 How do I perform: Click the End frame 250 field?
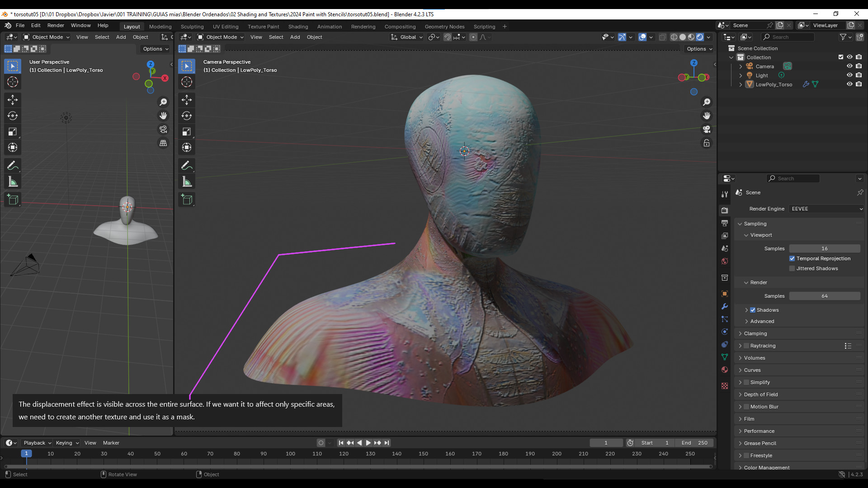[694, 443]
